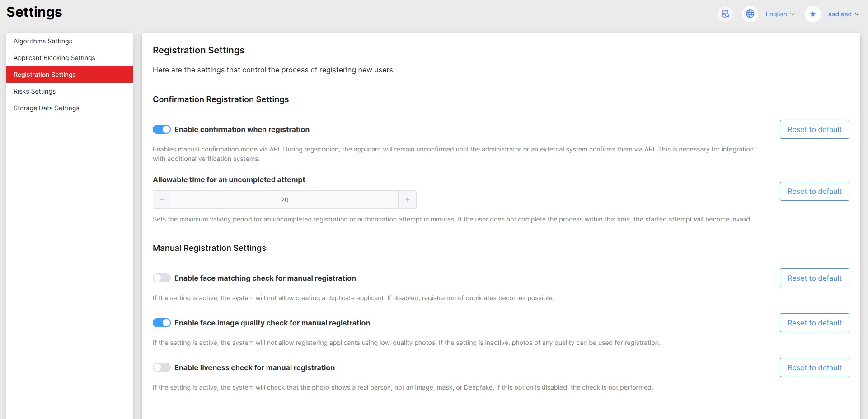Screen dimensions: 868x419
Task: Disable confirmation when registration toggle
Action: coord(162,130)
